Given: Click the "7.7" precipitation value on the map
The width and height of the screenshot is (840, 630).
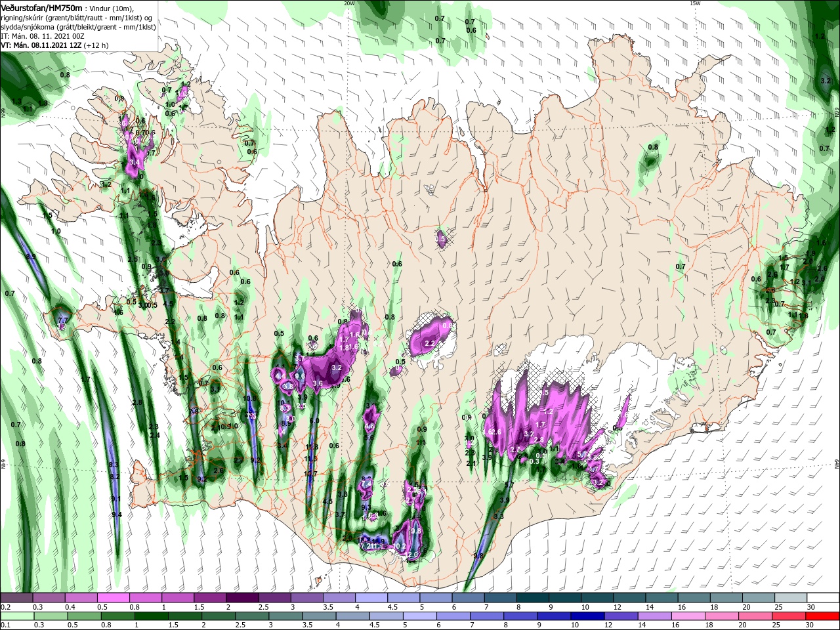Looking at the screenshot, I should coord(63,320).
